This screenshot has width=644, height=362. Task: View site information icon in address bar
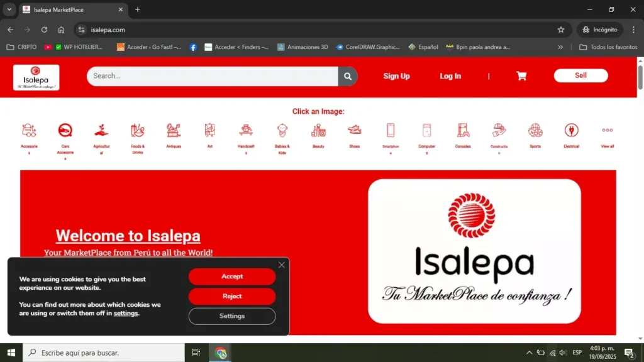[81, 30]
